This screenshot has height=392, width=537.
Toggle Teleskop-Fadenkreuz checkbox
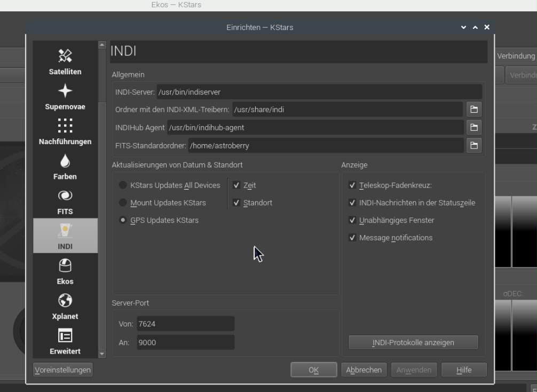pyautogui.click(x=352, y=185)
